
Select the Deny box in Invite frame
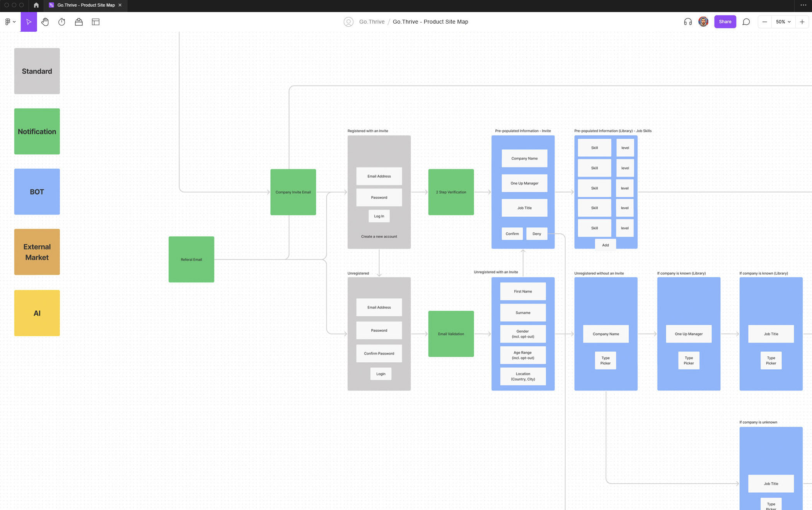[x=537, y=234]
